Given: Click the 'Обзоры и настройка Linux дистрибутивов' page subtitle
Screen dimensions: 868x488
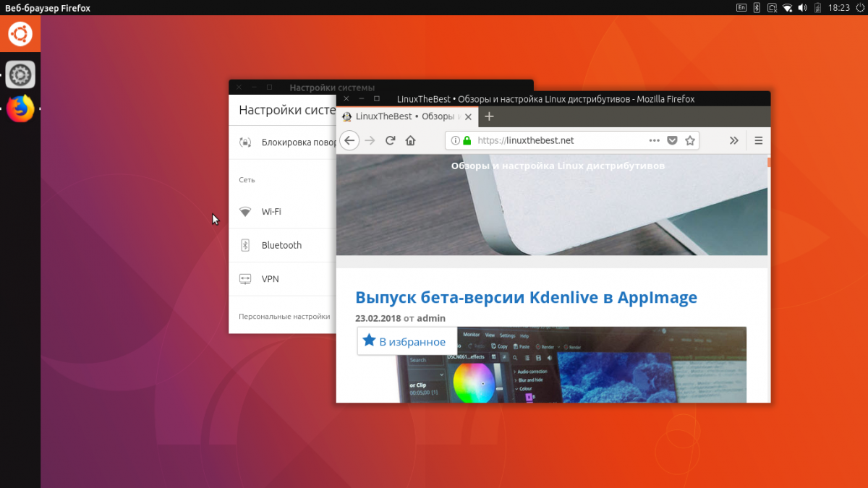Looking at the screenshot, I should pyautogui.click(x=558, y=166).
